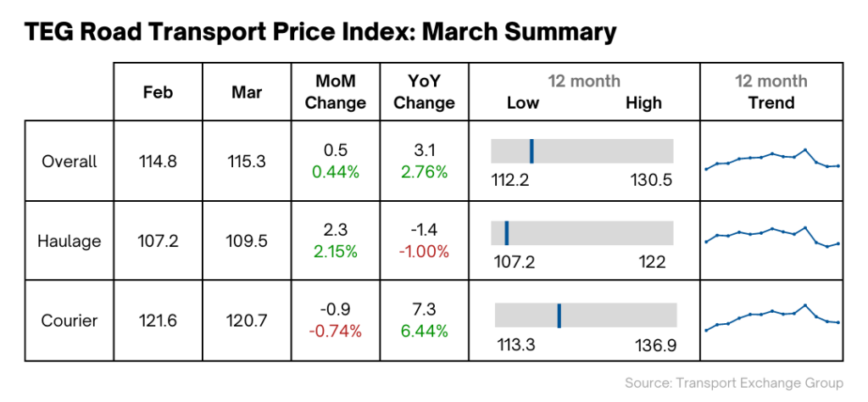Select the YoY Change column header
Viewport: 868px width, 402px height.
coord(424,92)
